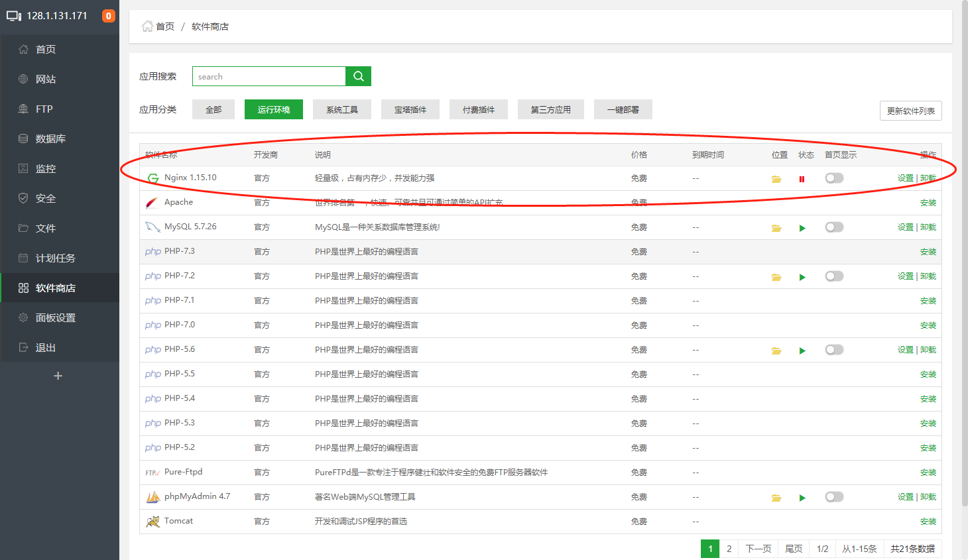
Task: Click 设置 link for phpMyAdmin 4.7
Action: [906, 497]
